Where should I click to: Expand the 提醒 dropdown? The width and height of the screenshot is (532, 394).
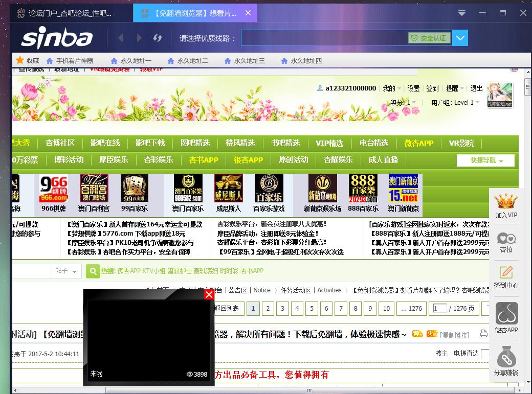click(x=455, y=88)
